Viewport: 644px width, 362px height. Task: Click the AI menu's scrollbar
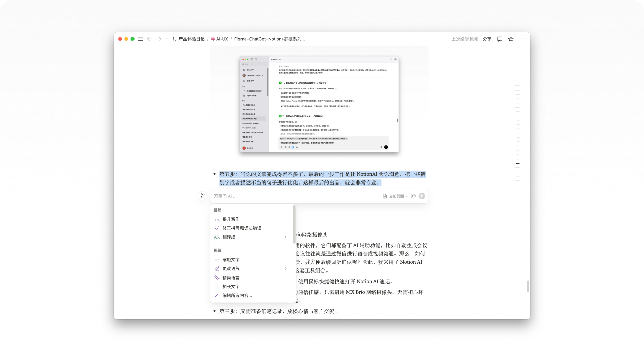(294, 225)
